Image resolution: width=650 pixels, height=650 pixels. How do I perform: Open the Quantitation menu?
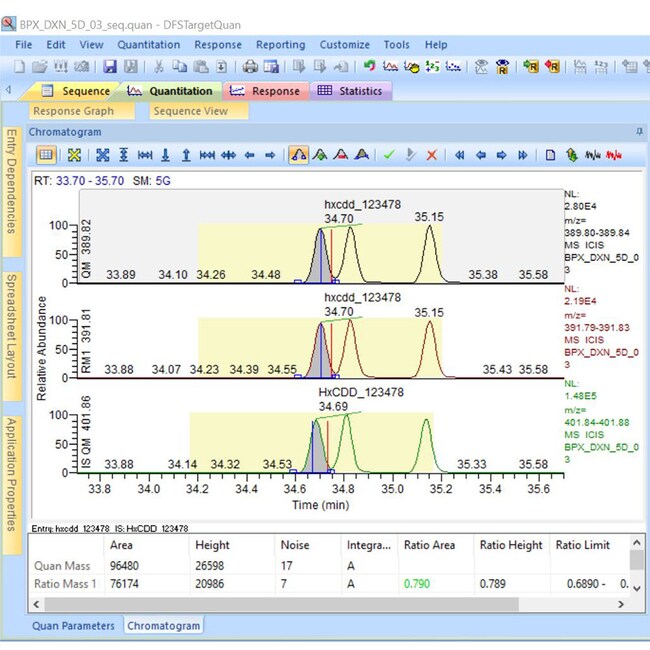pyautogui.click(x=148, y=45)
